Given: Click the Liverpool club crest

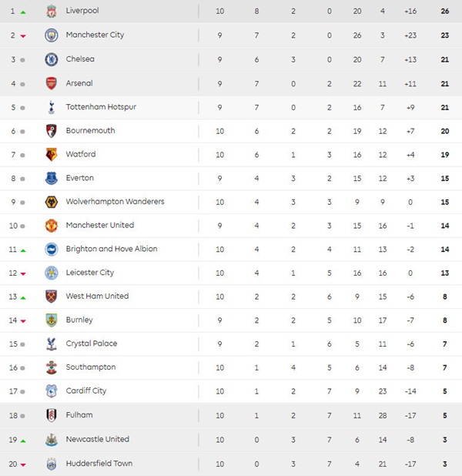Looking at the screenshot, I should click(52, 12).
